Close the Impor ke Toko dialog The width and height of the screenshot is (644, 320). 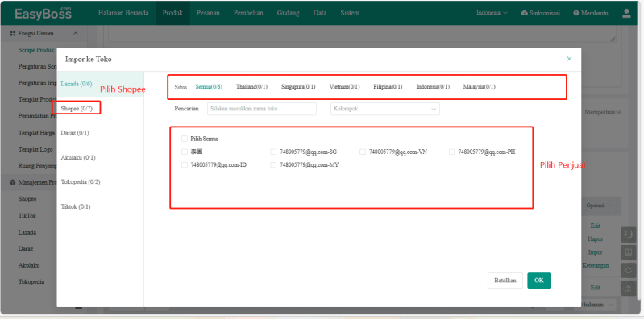(x=569, y=59)
